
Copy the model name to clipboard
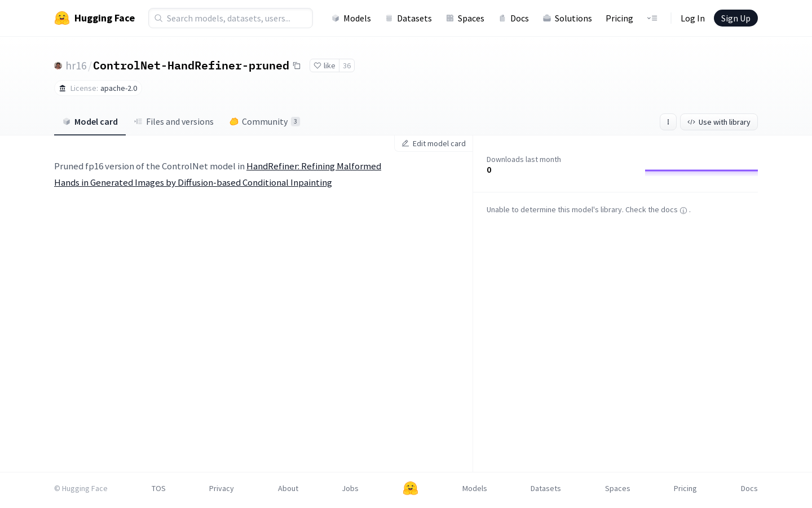297,65
